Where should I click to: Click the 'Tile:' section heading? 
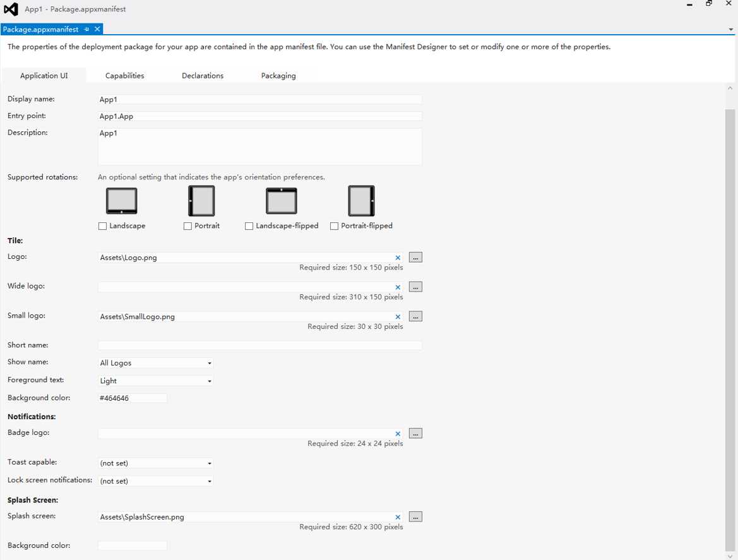[15, 241]
